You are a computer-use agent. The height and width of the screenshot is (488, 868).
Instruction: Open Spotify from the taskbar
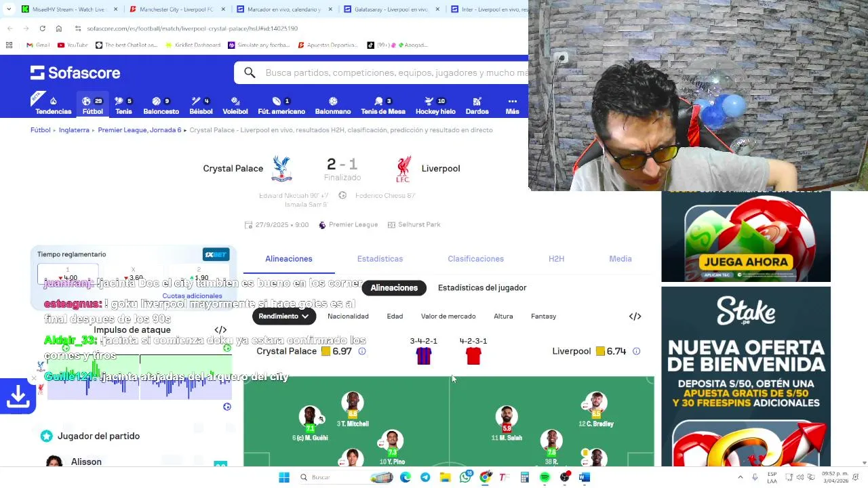[x=545, y=478]
